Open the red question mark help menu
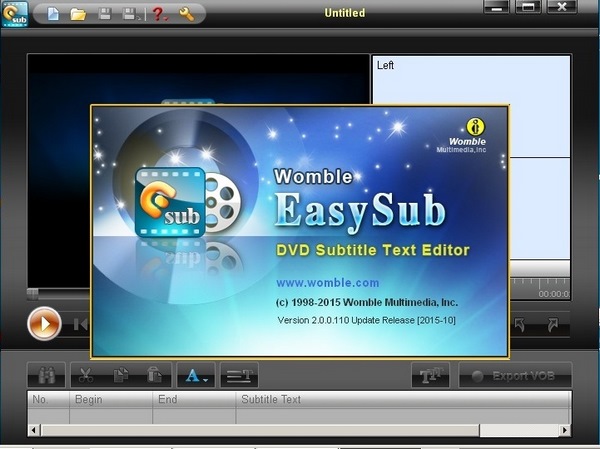Screen dimensions: 600x449 tap(160, 14)
